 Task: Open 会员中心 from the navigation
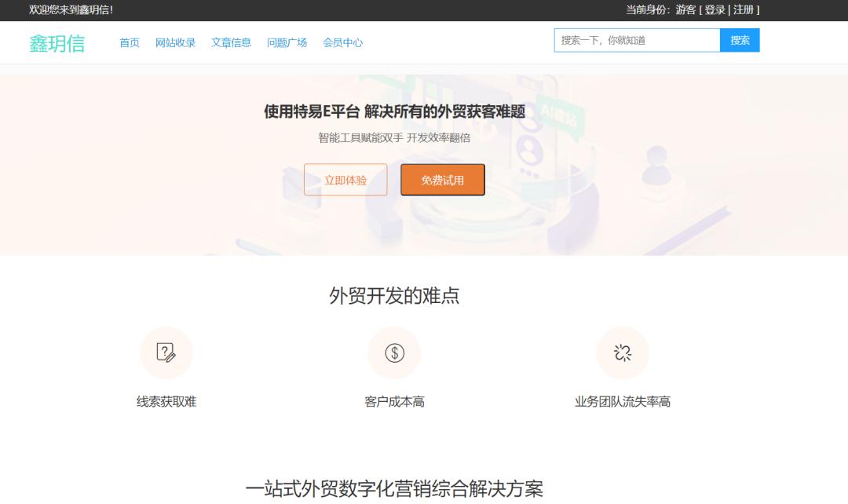342,43
